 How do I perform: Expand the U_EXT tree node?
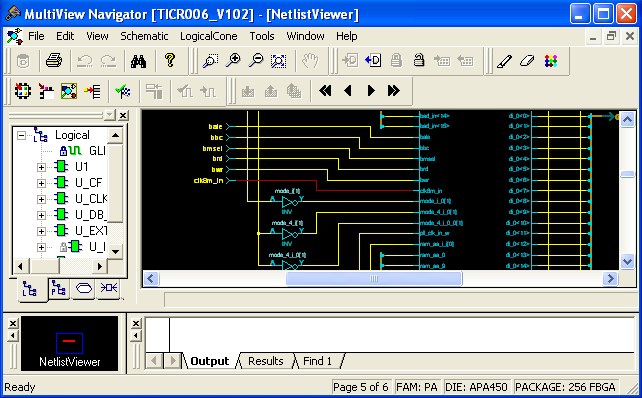point(41,231)
